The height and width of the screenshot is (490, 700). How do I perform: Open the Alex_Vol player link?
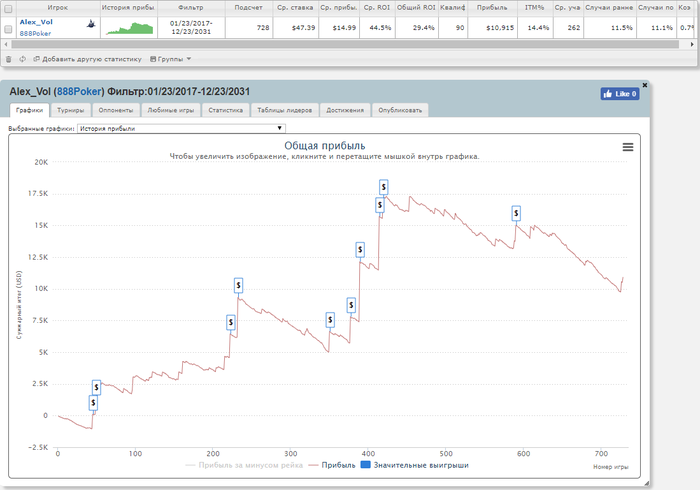click(36, 22)
